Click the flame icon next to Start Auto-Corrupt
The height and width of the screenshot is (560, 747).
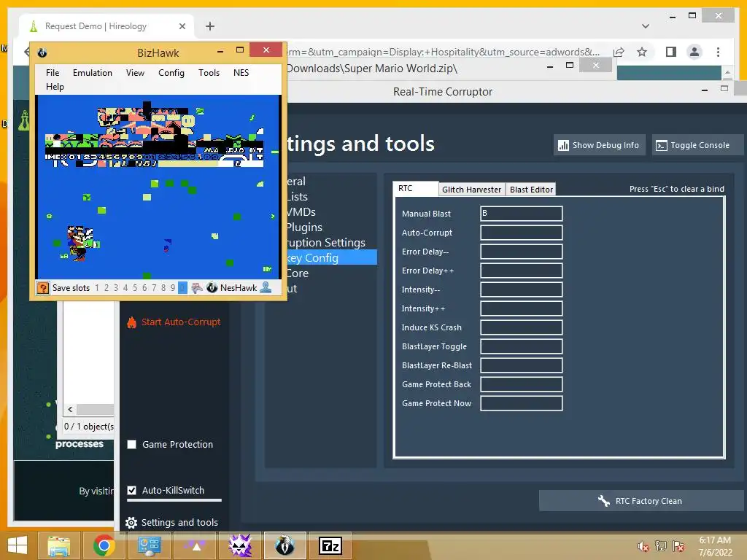(x=131, y=322)
